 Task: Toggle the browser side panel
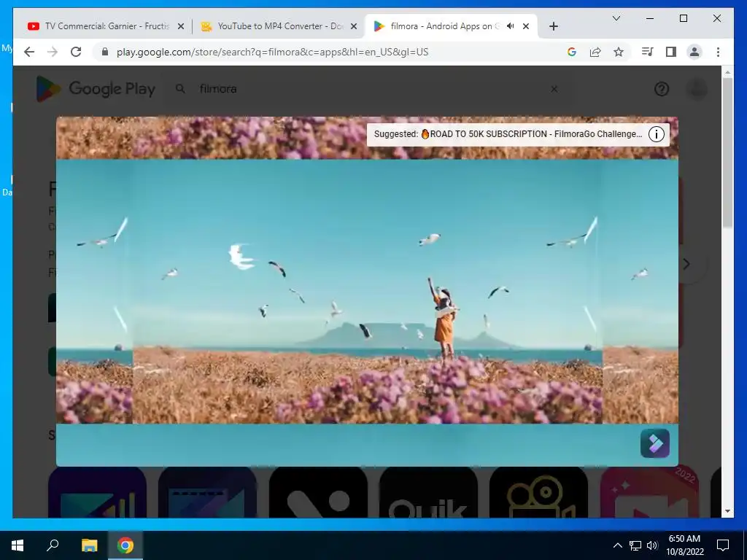point(671,52)
